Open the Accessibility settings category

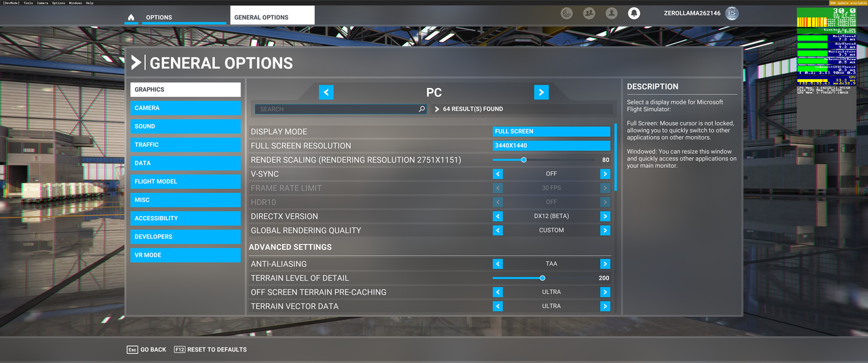[185, 218]
